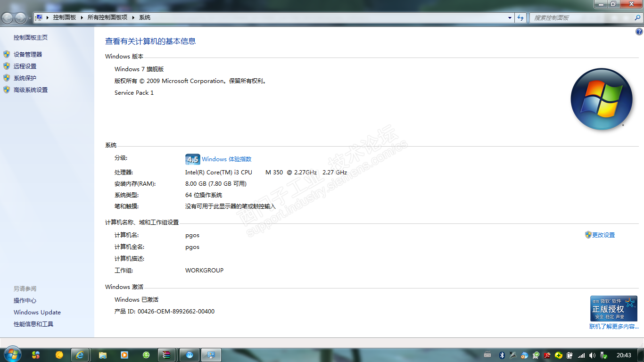Click the green checkmark badge tray icon

536,355
